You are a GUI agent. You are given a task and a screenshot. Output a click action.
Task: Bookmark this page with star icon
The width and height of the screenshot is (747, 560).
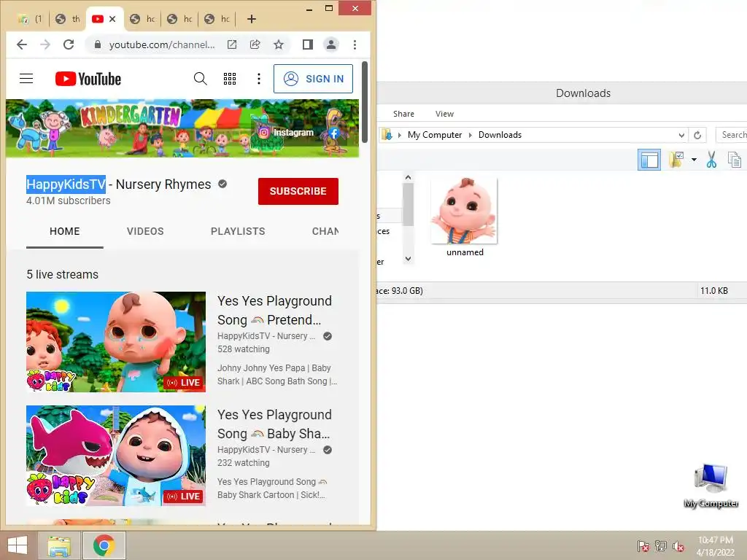pos(279,44)
